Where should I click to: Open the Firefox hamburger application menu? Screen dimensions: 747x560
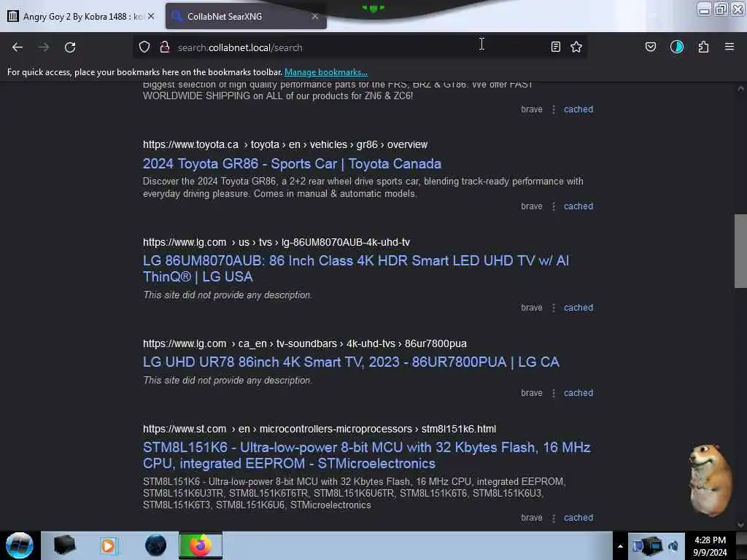pyautogui.click(x=729, y=47)
